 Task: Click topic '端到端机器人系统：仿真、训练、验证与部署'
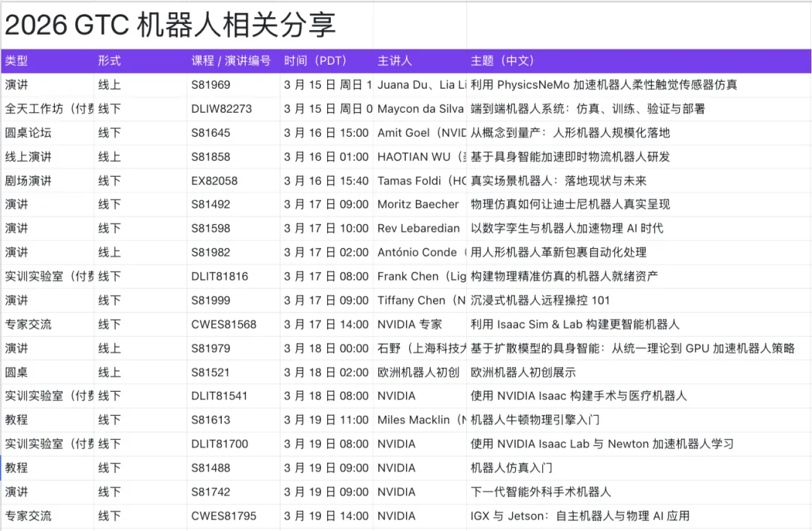(588, 109)
